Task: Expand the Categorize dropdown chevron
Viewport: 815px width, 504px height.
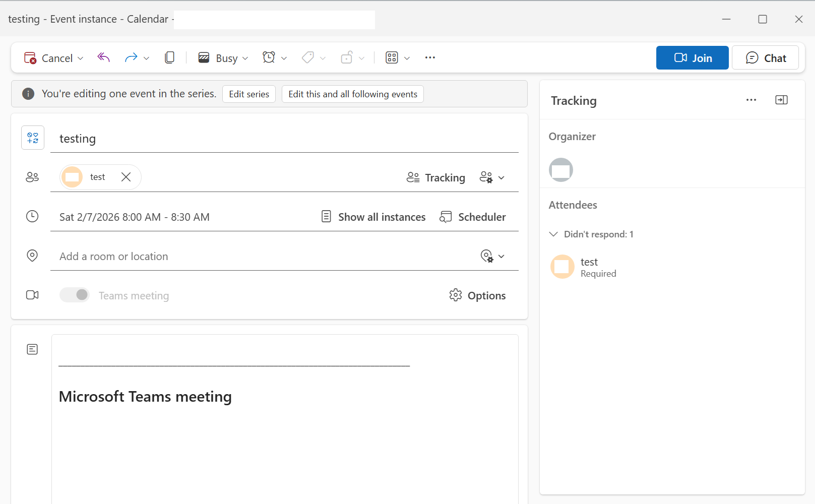Action: tap(323, 58)
